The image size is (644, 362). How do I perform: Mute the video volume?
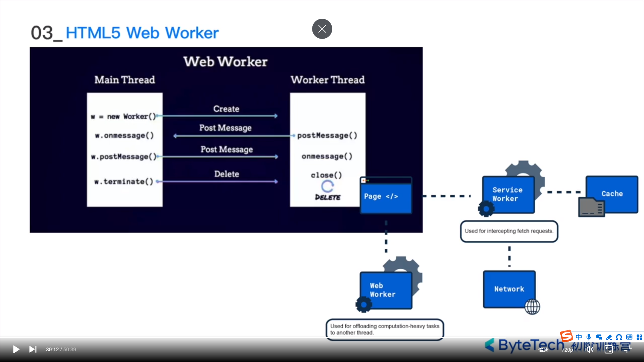point(589,349)
